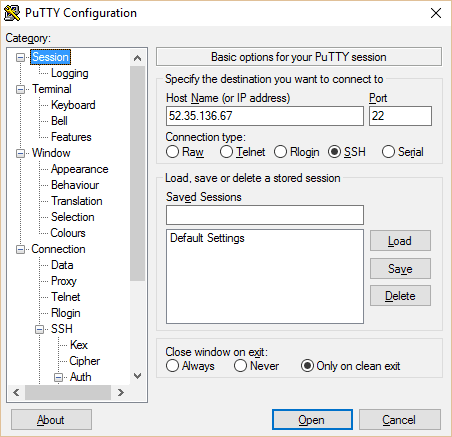This screenshot has height=437, width=452.
Task: Open the Keyboard settings category
Action: [73, 105]
